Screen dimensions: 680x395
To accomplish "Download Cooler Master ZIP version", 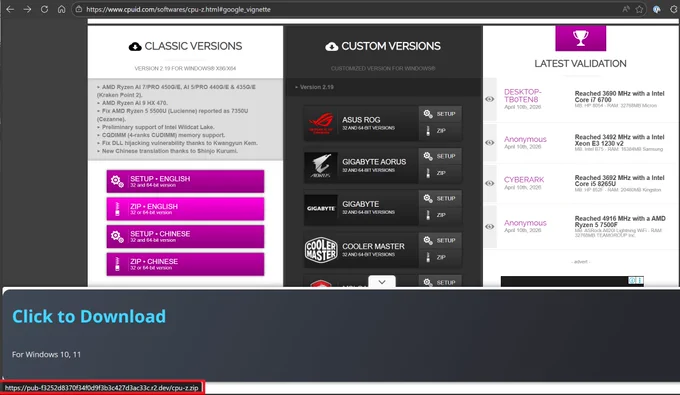I will [x=440, y=258].
